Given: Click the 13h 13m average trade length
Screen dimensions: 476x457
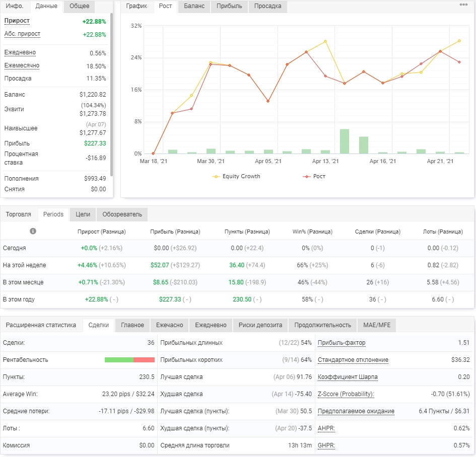Looking at the screenshot, I should [x=300, y=445].
